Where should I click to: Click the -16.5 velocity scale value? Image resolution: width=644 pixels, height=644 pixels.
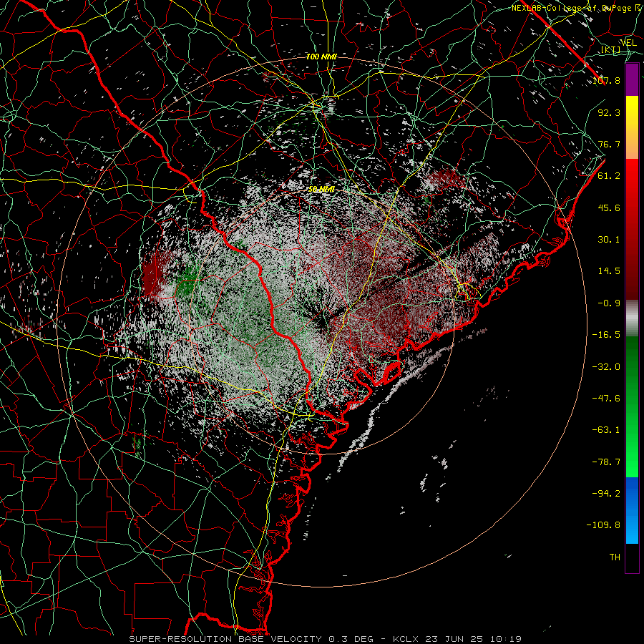pyautogui.click(x=606, y=335)
